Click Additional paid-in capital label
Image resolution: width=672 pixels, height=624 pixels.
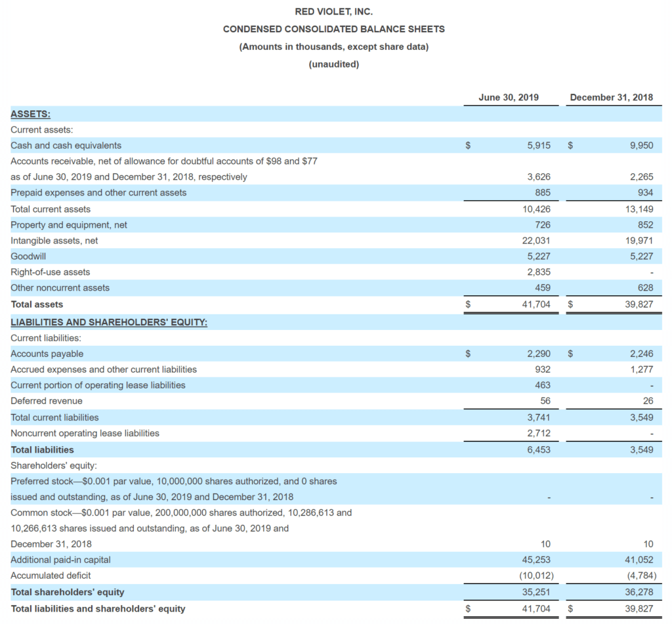tap(60, 560)
